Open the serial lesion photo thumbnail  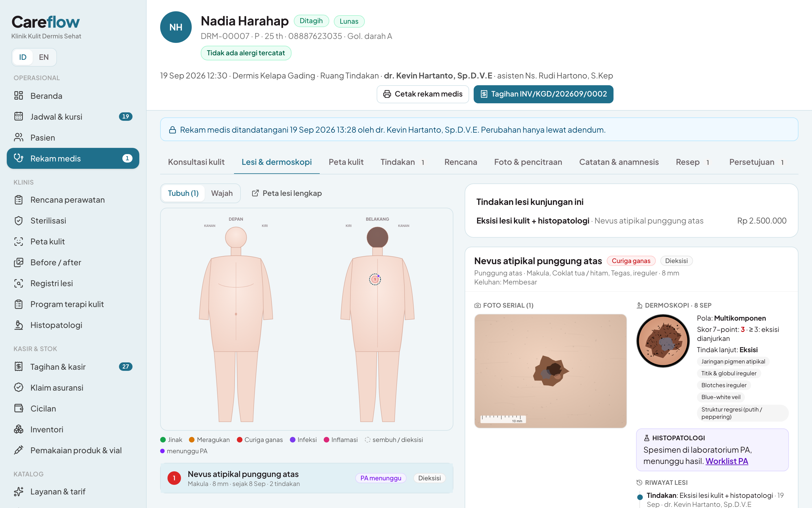coord(550,371)
